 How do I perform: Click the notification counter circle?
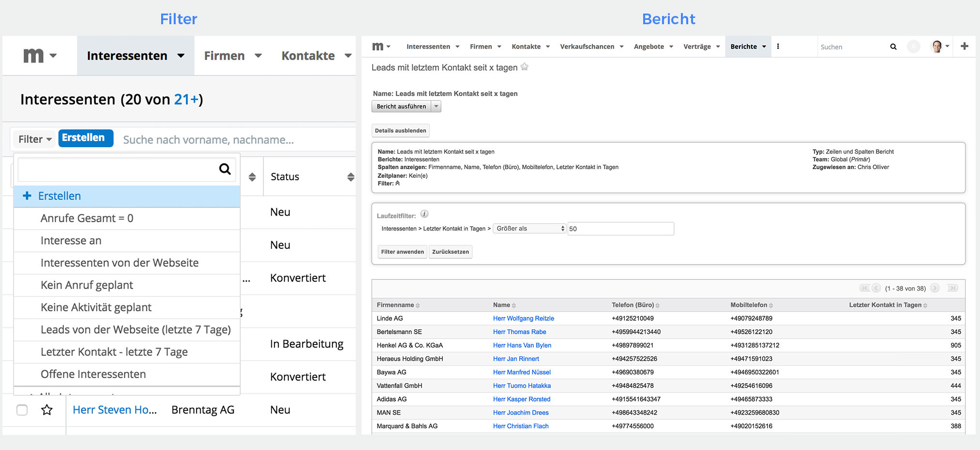(x=914, y=47)
